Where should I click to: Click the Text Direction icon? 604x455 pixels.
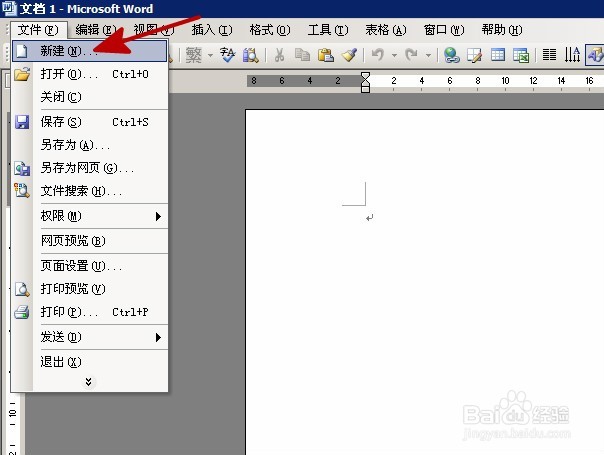click(x=572, y=55)
